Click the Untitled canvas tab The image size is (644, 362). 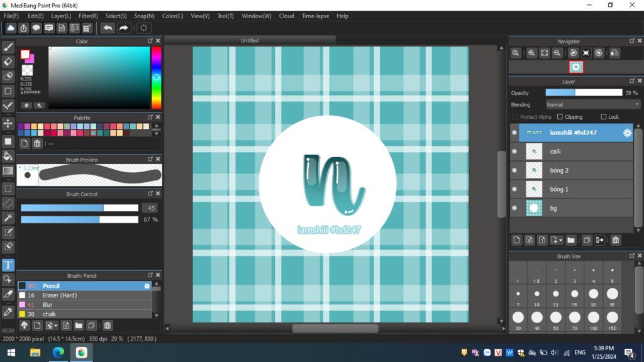(250, 41)
